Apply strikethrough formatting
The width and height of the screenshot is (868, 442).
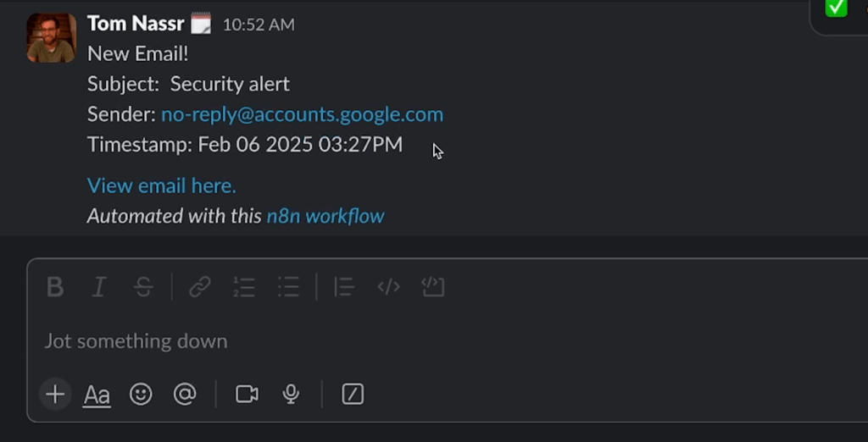[143, 287]
